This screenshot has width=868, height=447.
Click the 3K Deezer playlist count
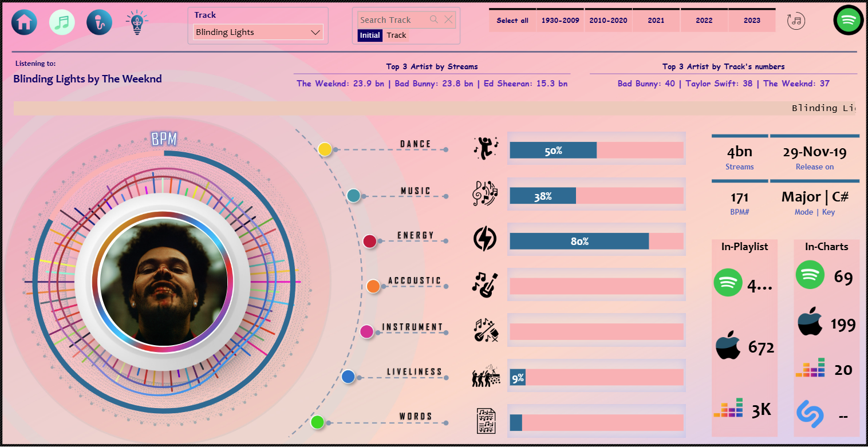761,409
